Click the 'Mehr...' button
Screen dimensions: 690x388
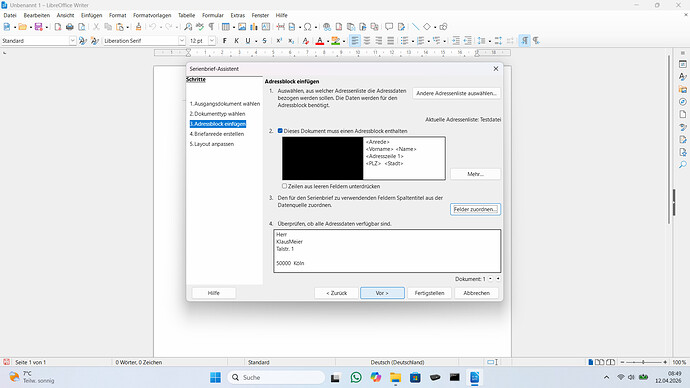click(475, 174)
